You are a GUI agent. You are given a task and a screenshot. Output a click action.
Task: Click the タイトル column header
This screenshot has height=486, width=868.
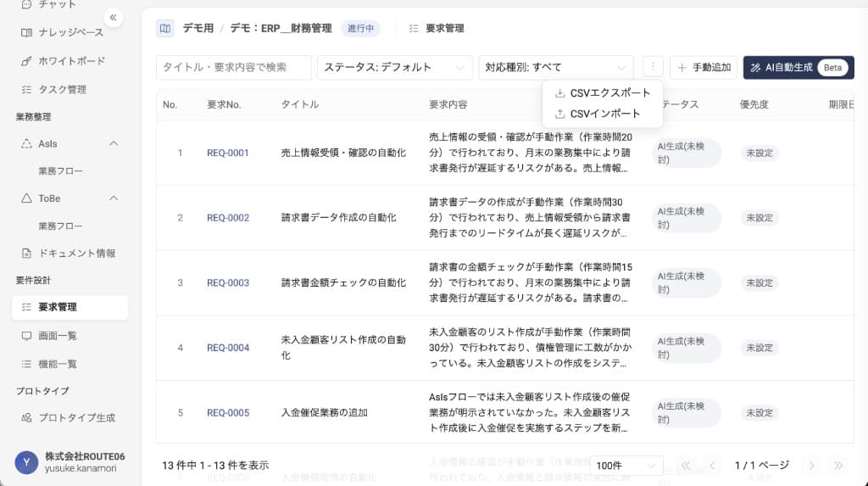299,104
